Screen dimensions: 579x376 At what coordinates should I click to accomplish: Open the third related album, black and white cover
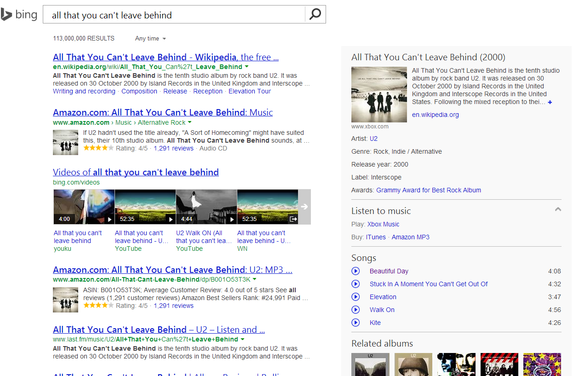click(x=456, y=365)
